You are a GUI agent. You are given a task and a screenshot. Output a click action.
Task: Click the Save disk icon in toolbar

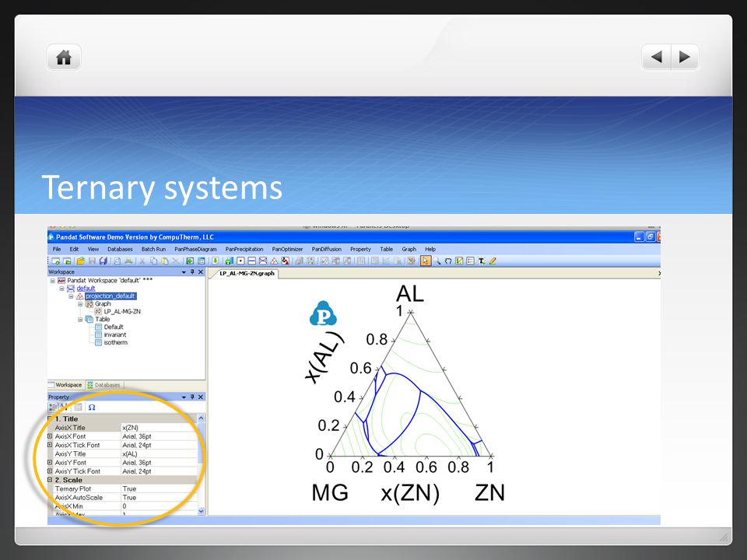(x=92, y=261)
